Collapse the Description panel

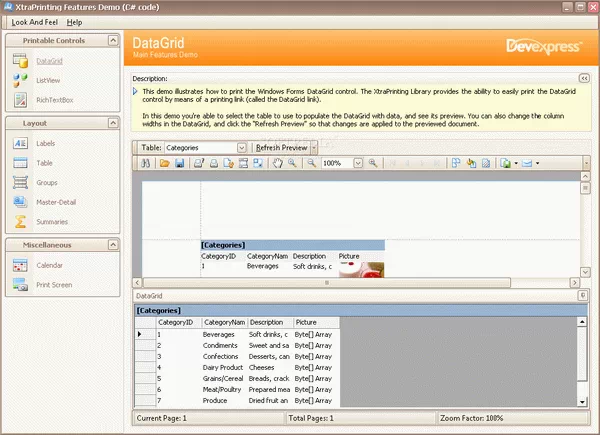pos(584,78)
